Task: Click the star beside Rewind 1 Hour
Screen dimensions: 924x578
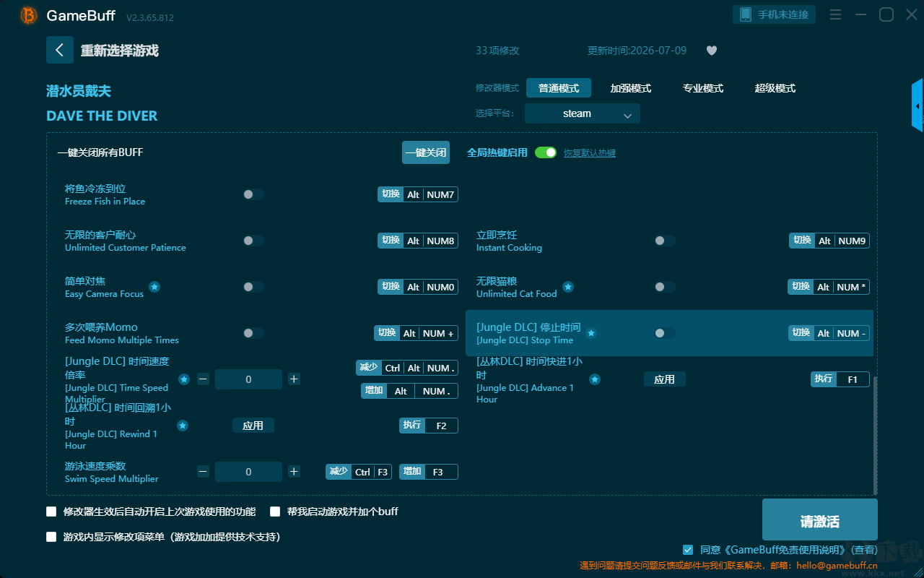Action: tap(183, 426)
